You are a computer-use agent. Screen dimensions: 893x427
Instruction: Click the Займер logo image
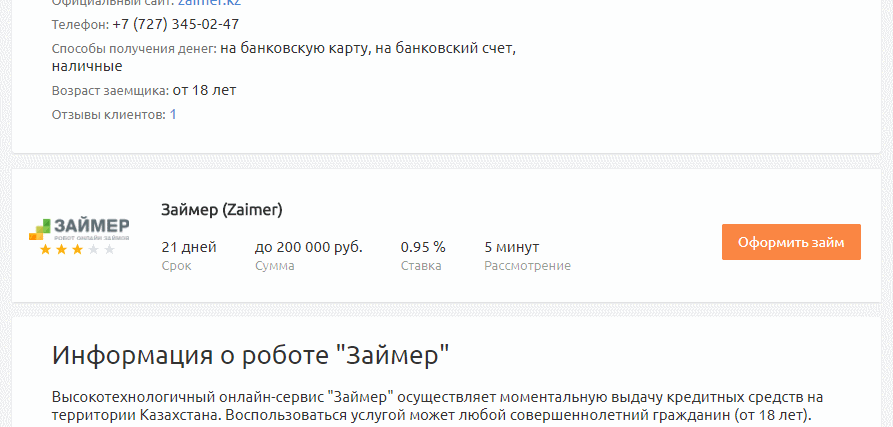click(79, 229)
